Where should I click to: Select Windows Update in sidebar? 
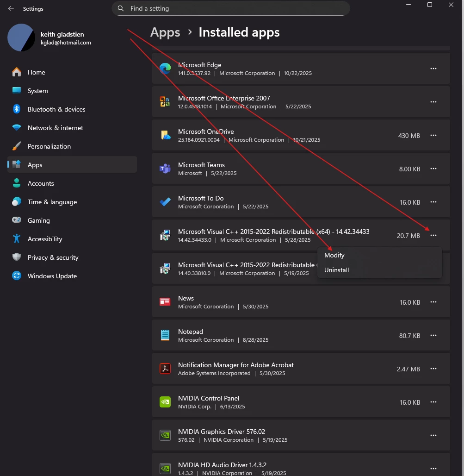[x=72, y=276]
